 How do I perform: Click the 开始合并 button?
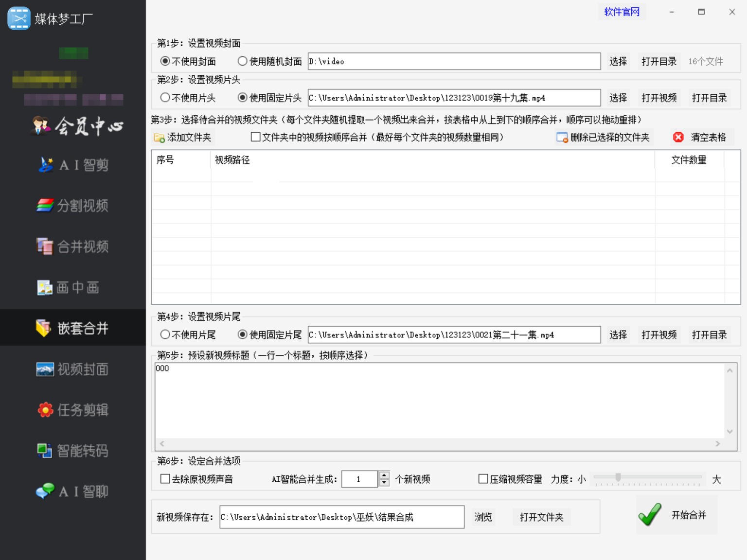click(x=676, y=515)
